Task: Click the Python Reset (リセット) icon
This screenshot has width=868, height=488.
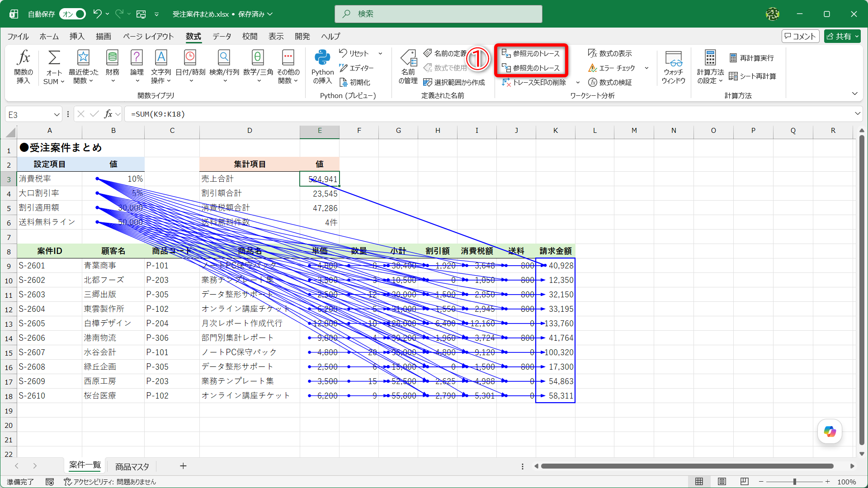Action: [x=354, y=53]
